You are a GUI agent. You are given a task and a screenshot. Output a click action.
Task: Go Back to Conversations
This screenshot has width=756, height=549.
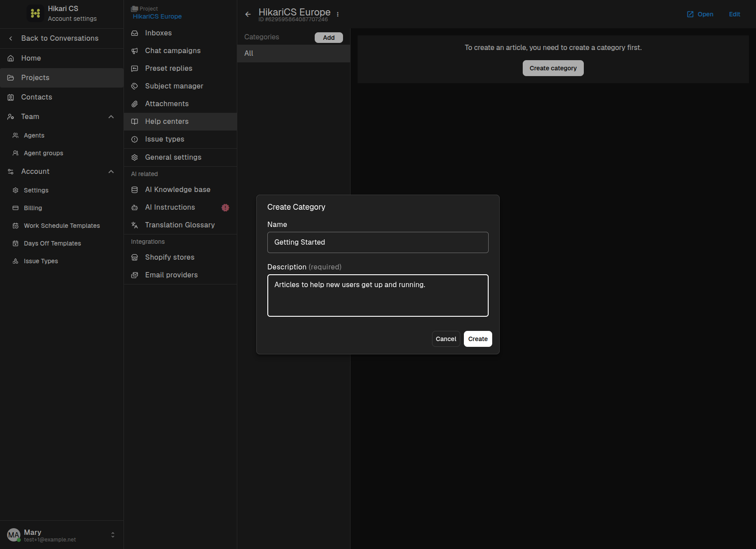62,38
